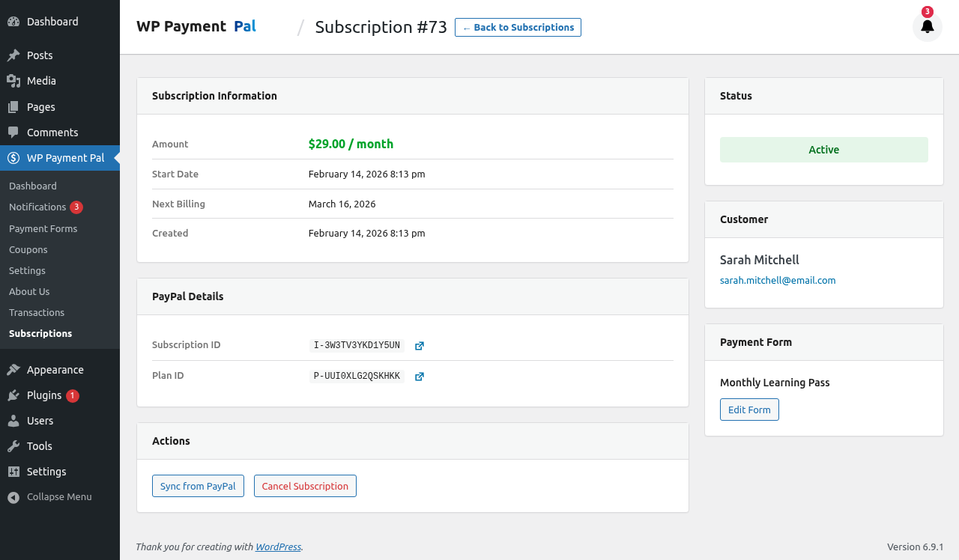Open the Subscription ID external link icon
959x560 pixels.
pyautogui.click(x=419, y=346)
